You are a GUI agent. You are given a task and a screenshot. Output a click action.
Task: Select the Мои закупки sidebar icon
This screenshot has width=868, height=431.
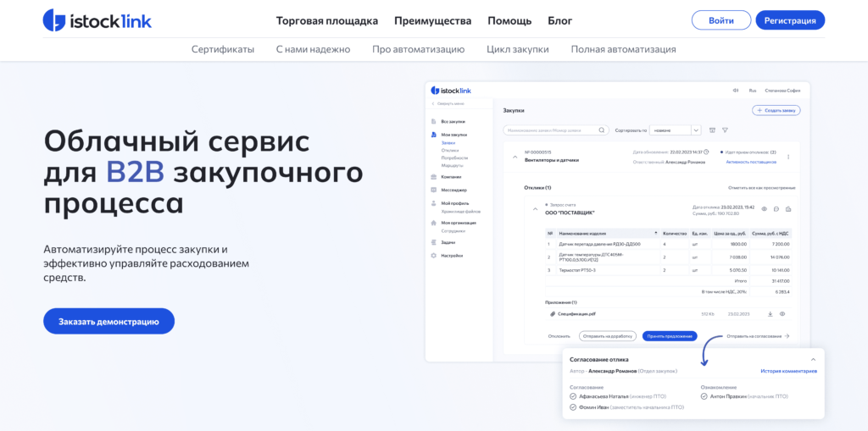tap(433, 135)
